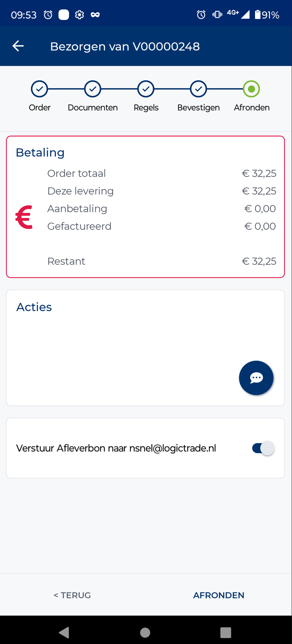Tap the back arrow in header
Image resolution: width=292 pixels, height=644 pixels.
[x=18, y=46]
